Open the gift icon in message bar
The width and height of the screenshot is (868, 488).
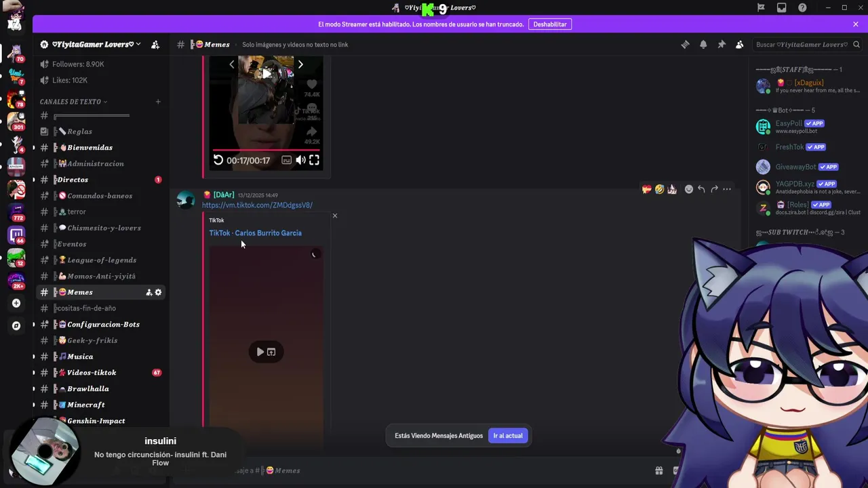click(x=658, y=470)
